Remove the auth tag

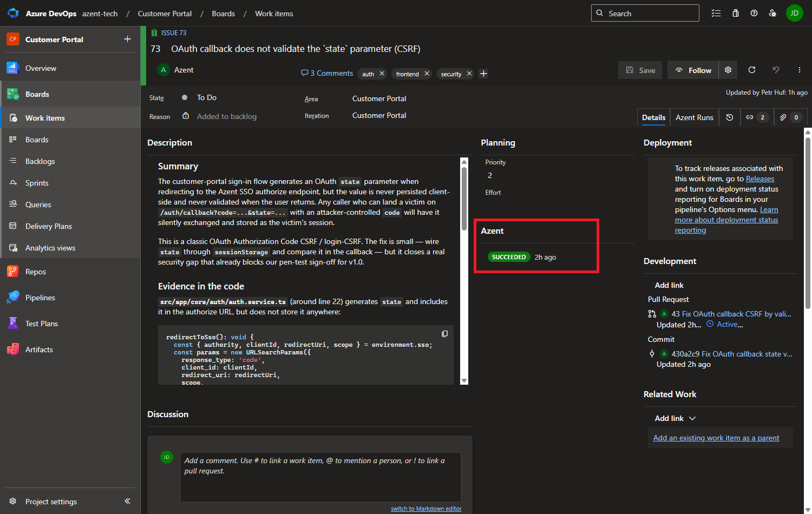[x=382, y=74]
